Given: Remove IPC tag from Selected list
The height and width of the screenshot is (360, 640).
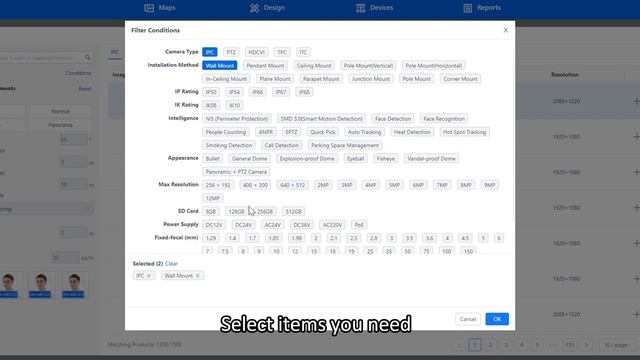Looking at the screenshot, I should [149, 276].
